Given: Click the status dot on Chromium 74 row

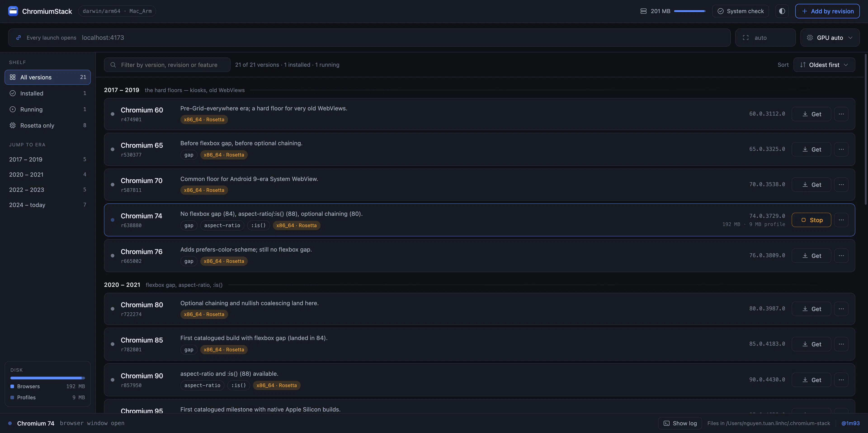Looking at the screenshot, I should (x=113, y=220).
